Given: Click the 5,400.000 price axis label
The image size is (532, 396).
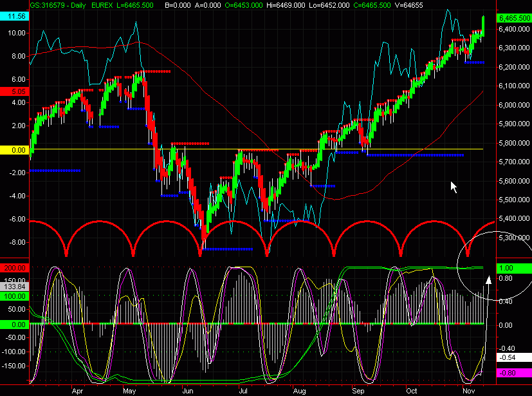Looking at the screenshot, I should [x=515, y=218].
